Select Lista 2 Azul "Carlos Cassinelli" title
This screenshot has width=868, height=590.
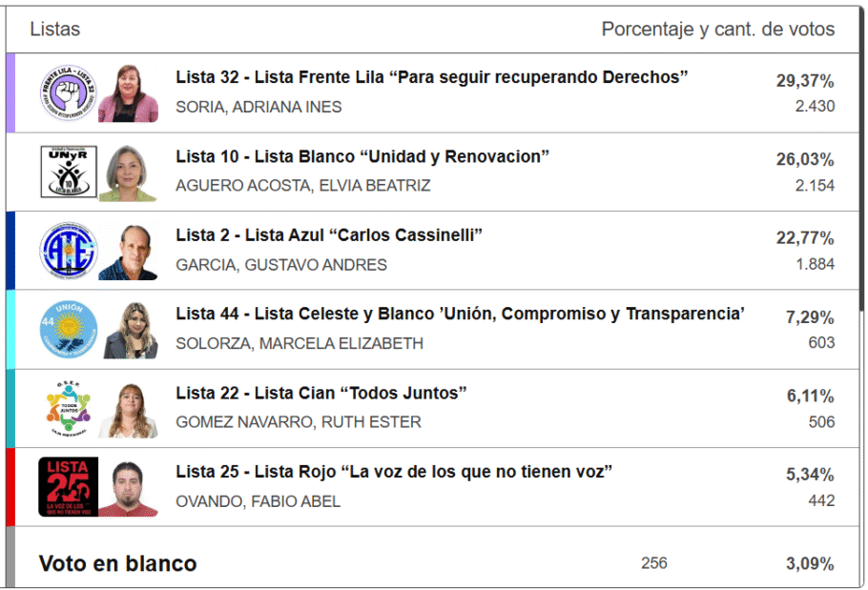(x=329, y=235)
